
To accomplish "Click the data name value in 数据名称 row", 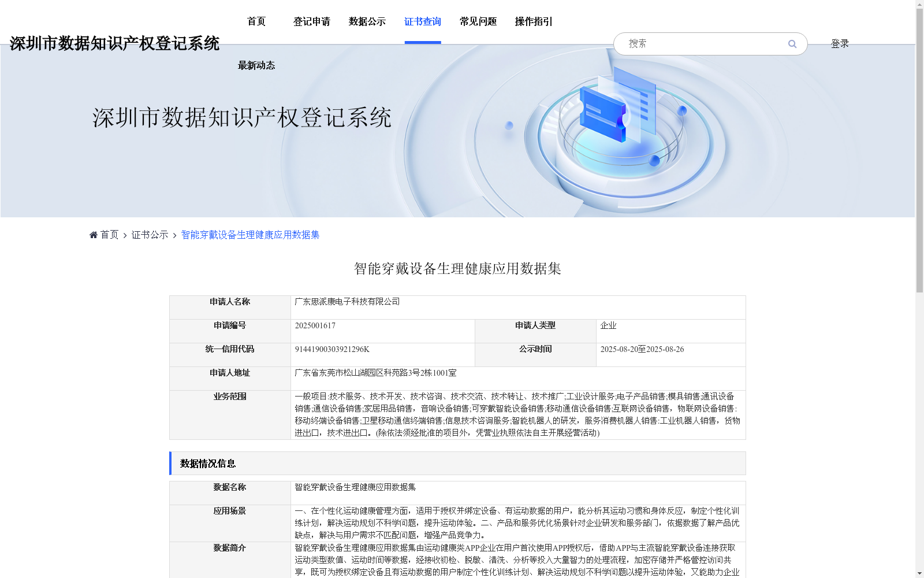I will coord(355,487).
